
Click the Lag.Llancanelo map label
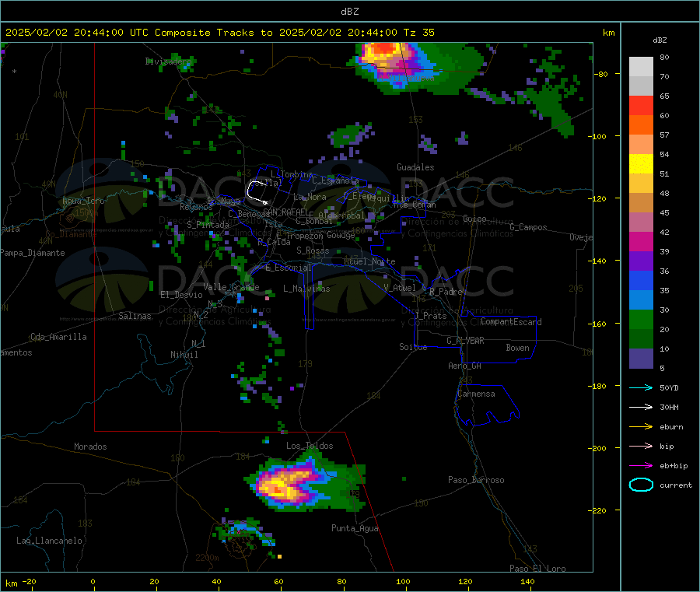(x=49, y=541)
